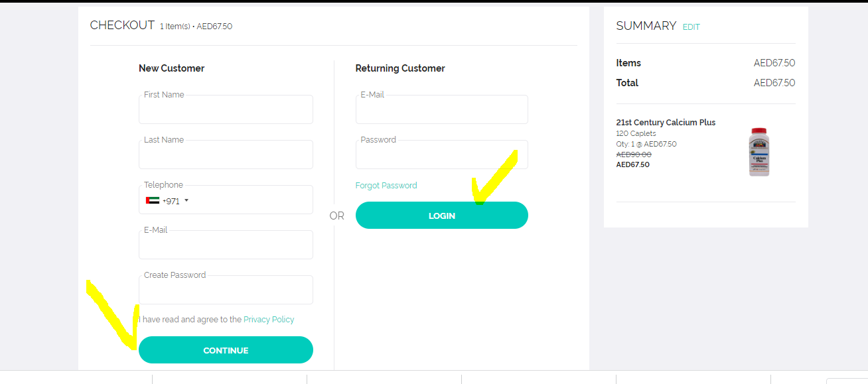Click the Total amount in Summary
868x384 pixels.
pos(774,83)
